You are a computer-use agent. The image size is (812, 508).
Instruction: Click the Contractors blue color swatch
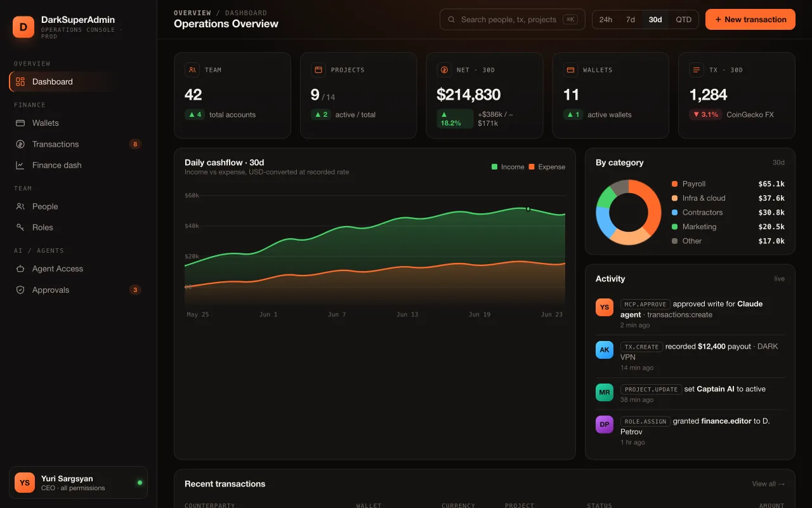click(x=674, y=213)
